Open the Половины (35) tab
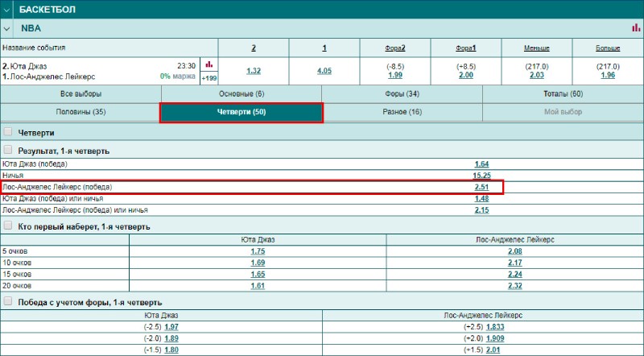The width and height of the screenshot is (644, 356). coord(81,112)
